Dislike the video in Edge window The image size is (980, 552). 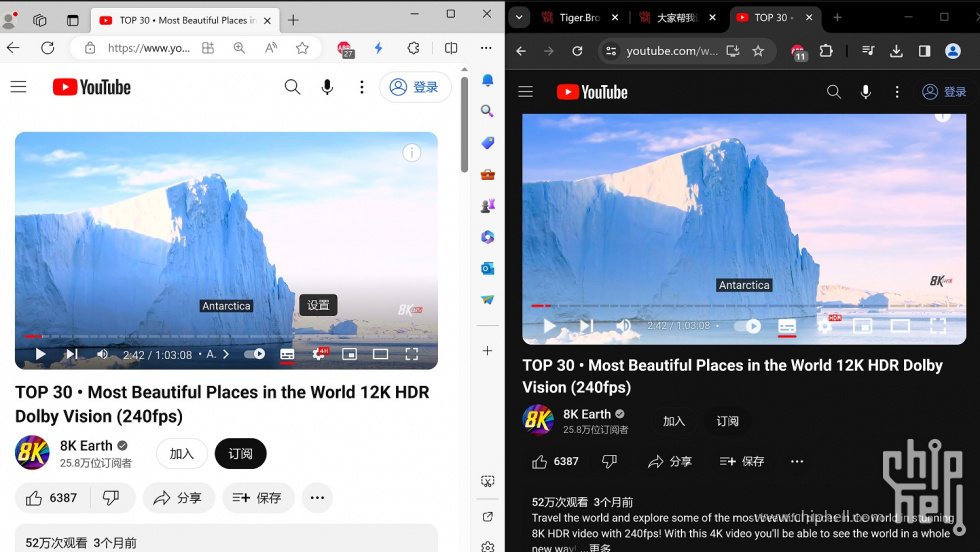coord(112,498)
